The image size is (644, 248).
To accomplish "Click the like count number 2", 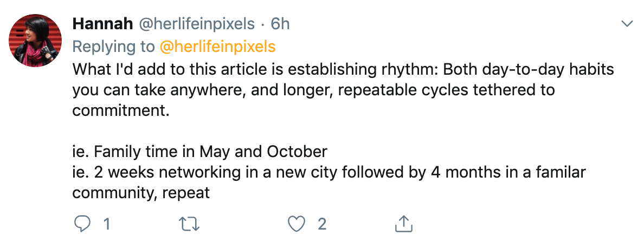I will [322, 224].
